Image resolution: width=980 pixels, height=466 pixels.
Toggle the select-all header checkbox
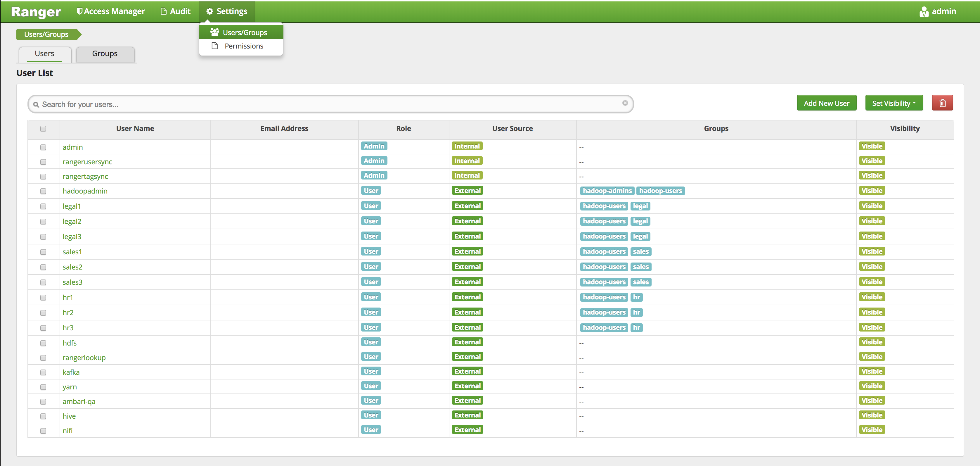pyautogui.click(x=43, y=129)
